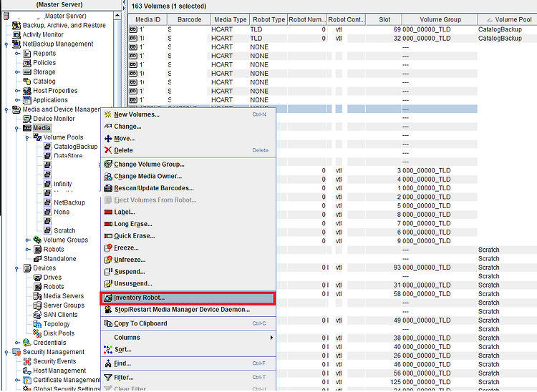Select the NetBackup Management icon
Image resolution: width=537 pixels, height=392 pixels.
coord(16,44)
